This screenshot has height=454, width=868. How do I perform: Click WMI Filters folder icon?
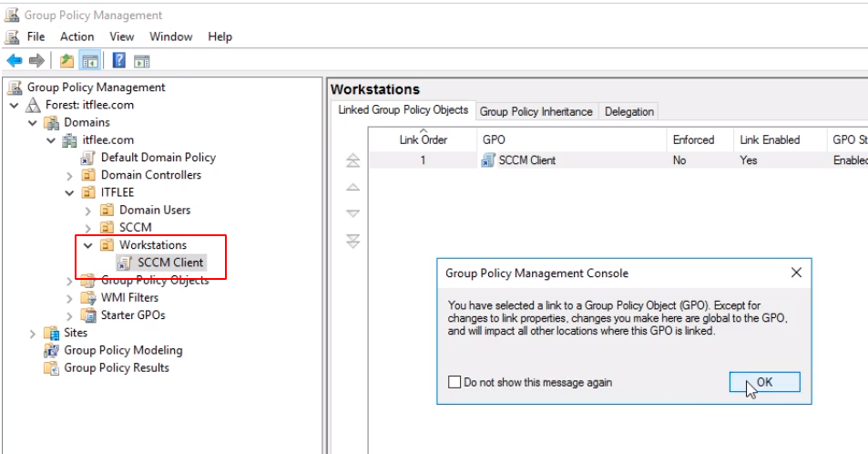pos(88,298)
